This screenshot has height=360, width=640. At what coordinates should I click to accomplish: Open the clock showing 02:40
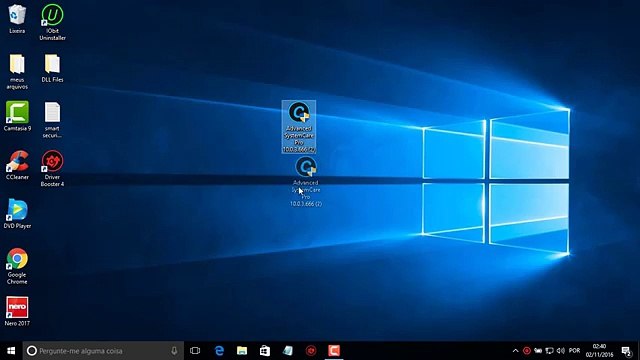[600, 351]
